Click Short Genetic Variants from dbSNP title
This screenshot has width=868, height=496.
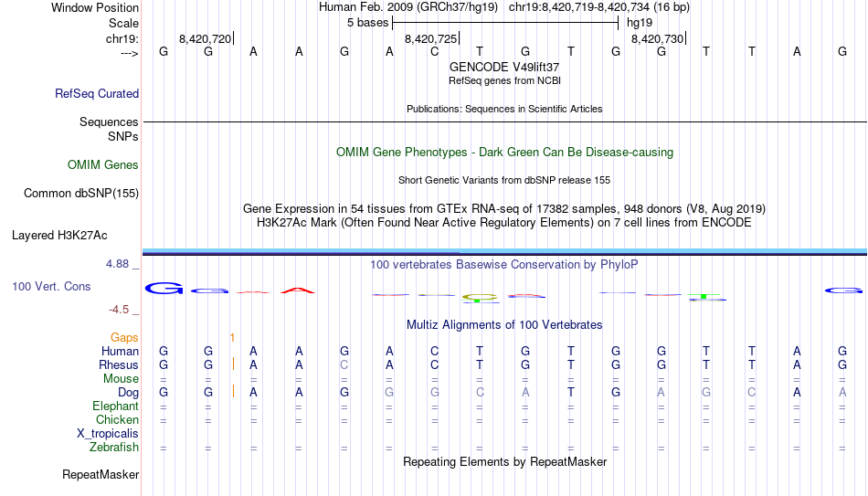504,181
